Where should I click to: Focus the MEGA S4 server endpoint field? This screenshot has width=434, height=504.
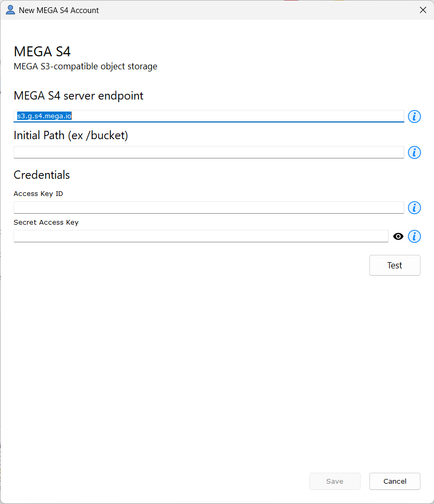point(208,116)
